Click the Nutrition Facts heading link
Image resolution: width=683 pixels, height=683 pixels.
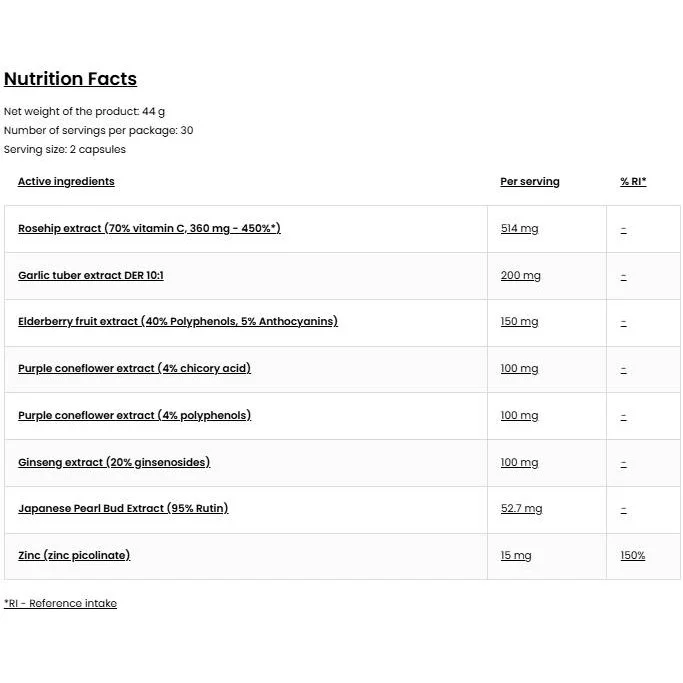(x=71, y=79)
